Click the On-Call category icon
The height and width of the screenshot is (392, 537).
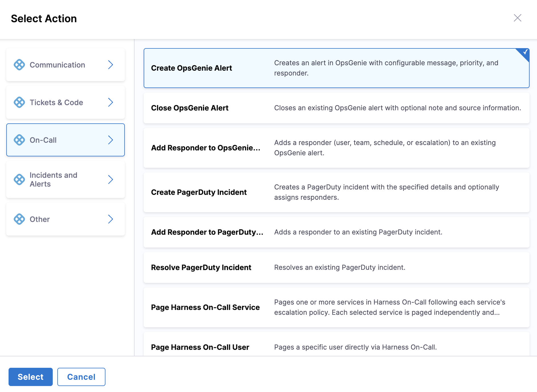19,140
